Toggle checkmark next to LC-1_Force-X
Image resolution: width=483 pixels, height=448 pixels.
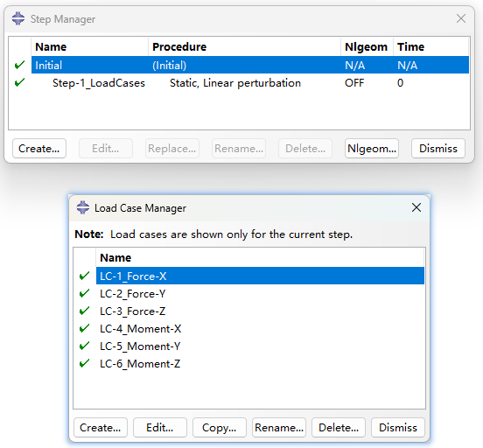click(84, 276)
